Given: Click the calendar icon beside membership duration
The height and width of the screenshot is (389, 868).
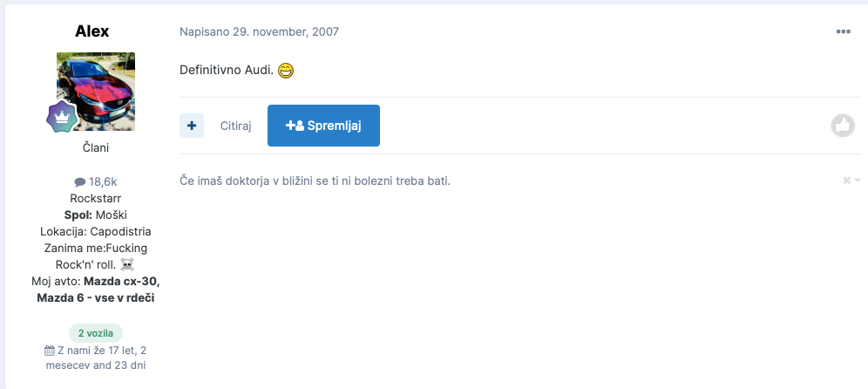Looking at the screenshot, I should click(x=49, y=351).
